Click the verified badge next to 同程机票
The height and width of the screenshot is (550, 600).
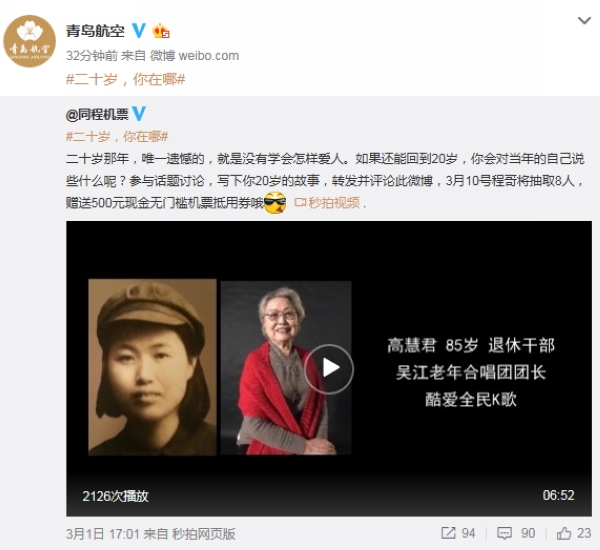[x=139, y=114]
